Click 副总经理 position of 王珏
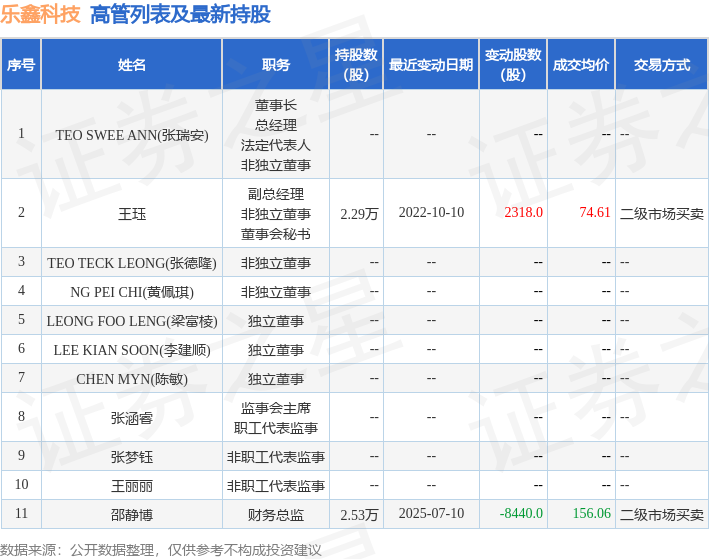This screenshot has width=709, height=559. pyautogui.click(x=275, y=194)
